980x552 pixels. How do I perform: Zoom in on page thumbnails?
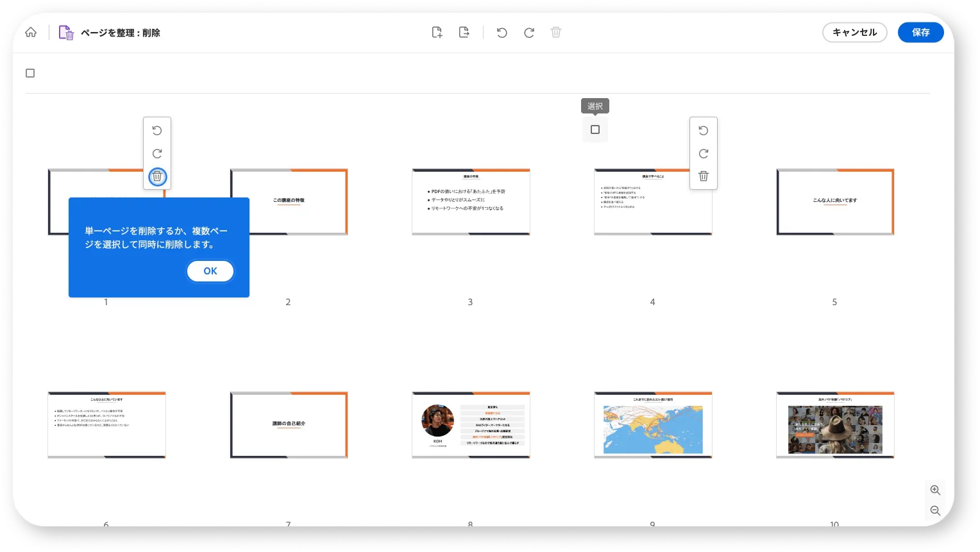pos(936,490)
